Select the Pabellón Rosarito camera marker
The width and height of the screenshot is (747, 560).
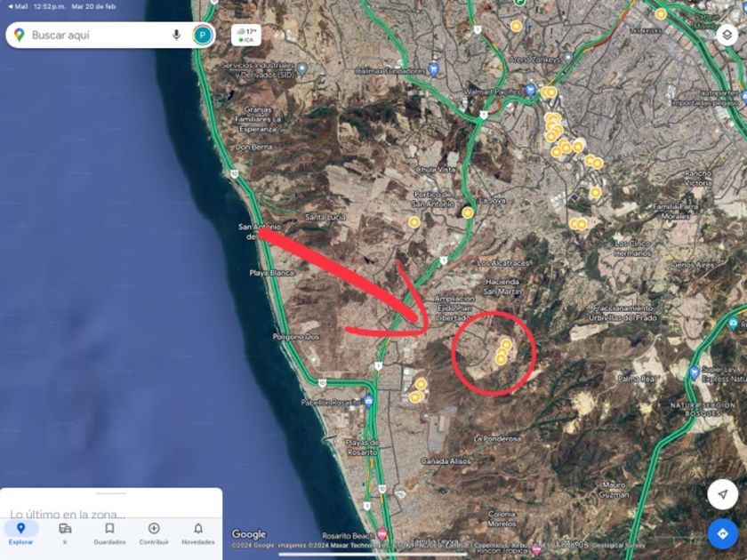(x=368, y=402)
